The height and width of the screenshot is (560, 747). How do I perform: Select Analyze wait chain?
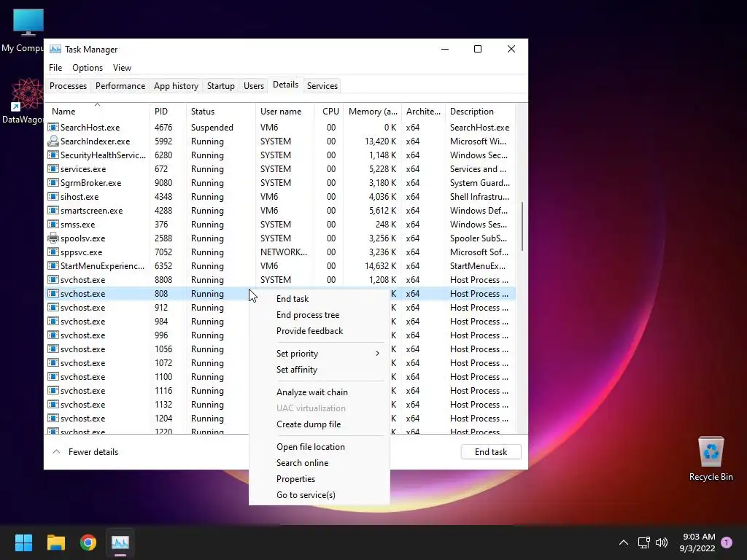320,392
